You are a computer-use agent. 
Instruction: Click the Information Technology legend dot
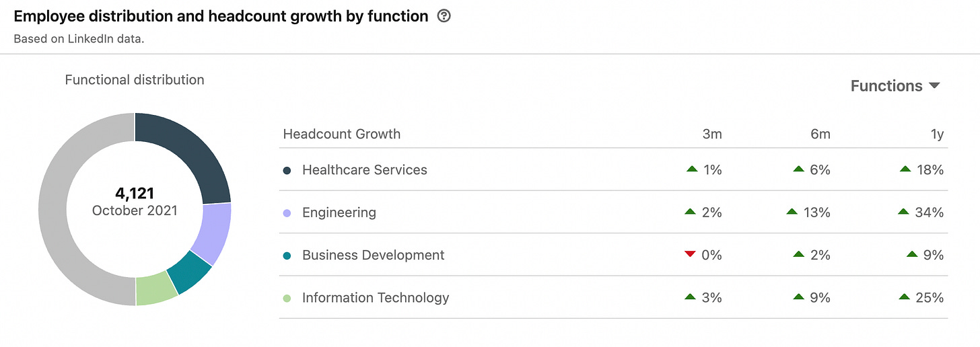(x=287, y=298)
